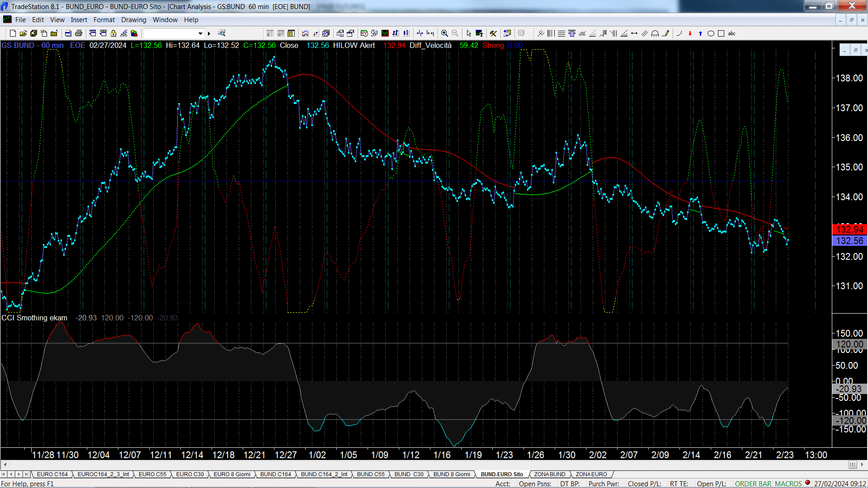The width and height of the screenshot is (868, 488).
Task: Open the Help menu
Action: (x=191, y=20)
